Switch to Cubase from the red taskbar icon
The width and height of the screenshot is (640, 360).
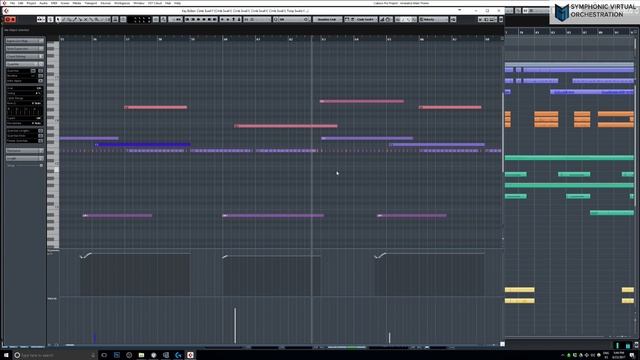click(x=190, y=355)
